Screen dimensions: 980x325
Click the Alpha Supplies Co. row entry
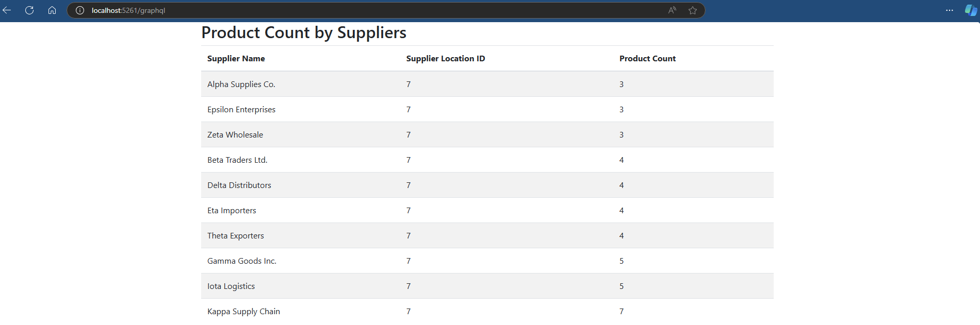241,84
